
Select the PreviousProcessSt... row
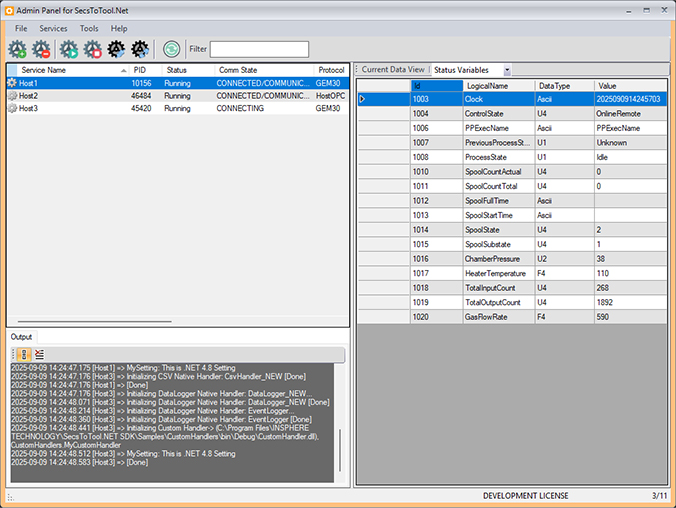point(512,143)
